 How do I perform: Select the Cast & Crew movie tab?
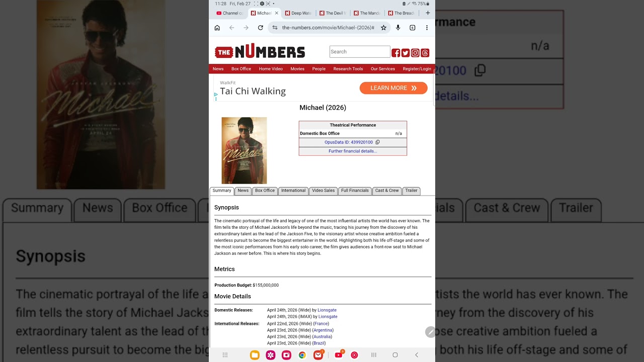[387, 191]
